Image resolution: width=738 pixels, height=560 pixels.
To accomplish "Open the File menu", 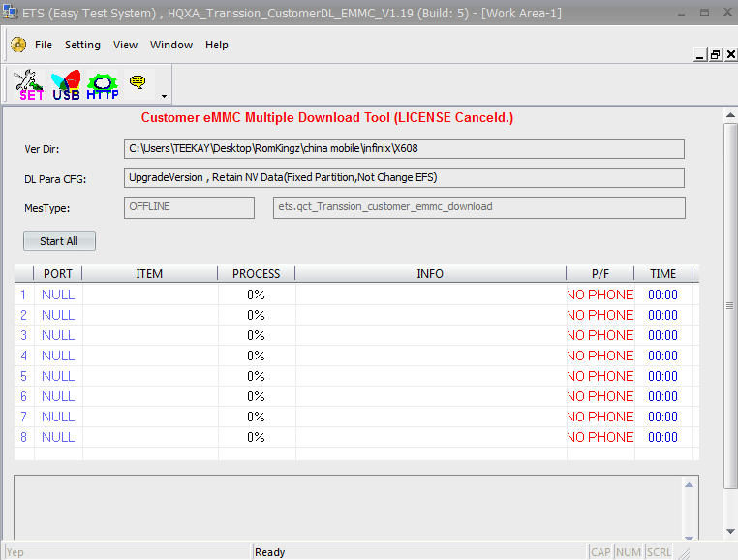I will click(44, 45).
